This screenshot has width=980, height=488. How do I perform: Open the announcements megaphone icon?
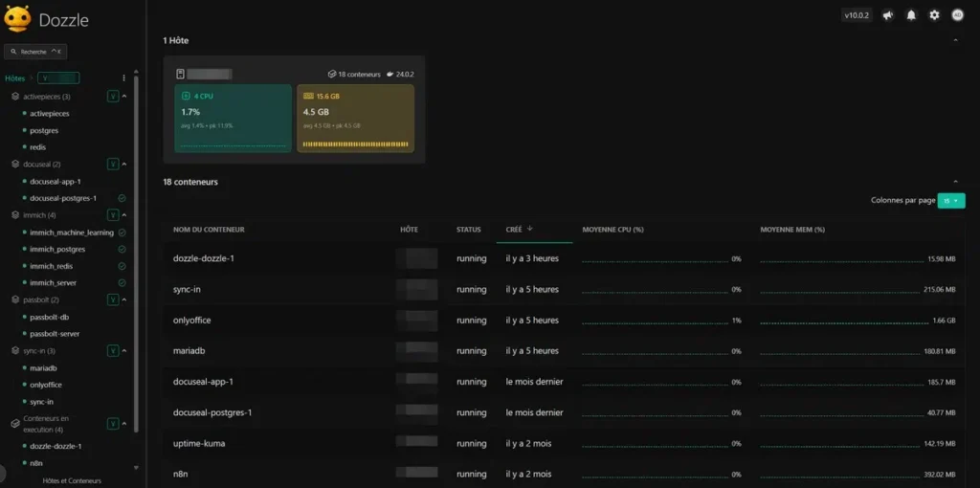pyautogui.click(x=888, y=15)
